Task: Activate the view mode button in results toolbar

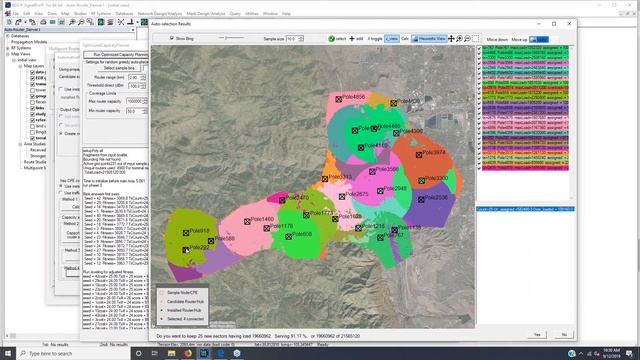Action: point(392,39)
